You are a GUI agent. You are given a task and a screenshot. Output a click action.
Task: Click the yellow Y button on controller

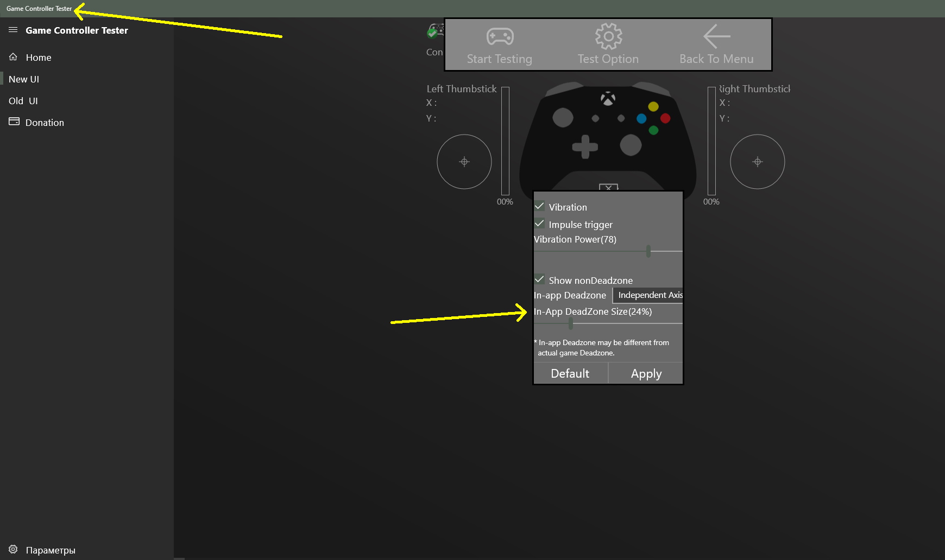pyautogui.click(x=653, y=106)
